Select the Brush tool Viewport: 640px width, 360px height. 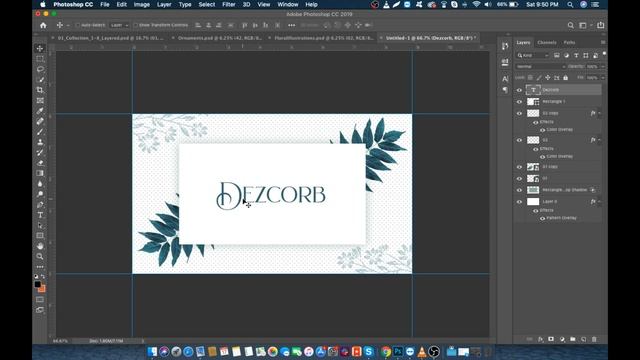[x=40, y=131]
